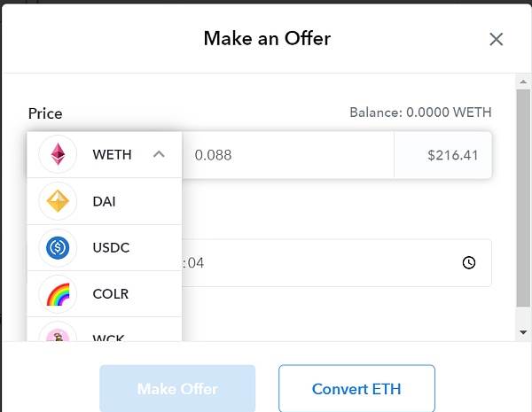
Task: Click the scrollbar down arrow
Action: pyautogui.click(x=523, y=332)
